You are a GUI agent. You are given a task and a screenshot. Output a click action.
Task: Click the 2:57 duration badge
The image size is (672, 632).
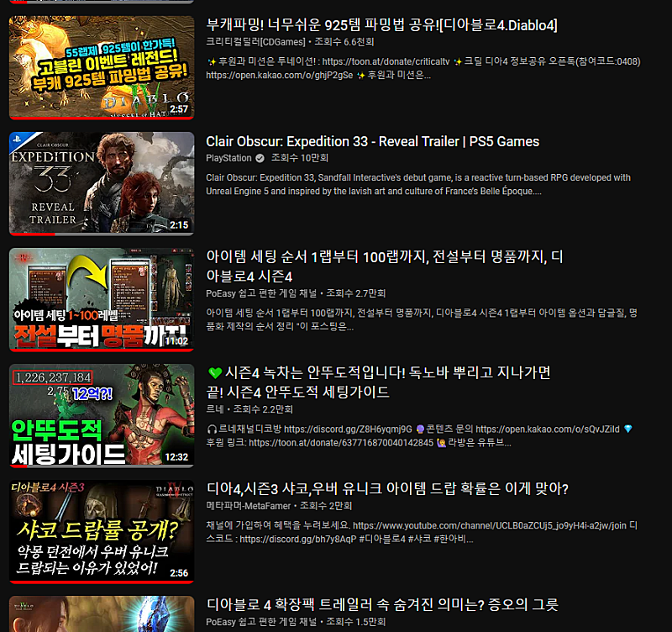(179, 109)
